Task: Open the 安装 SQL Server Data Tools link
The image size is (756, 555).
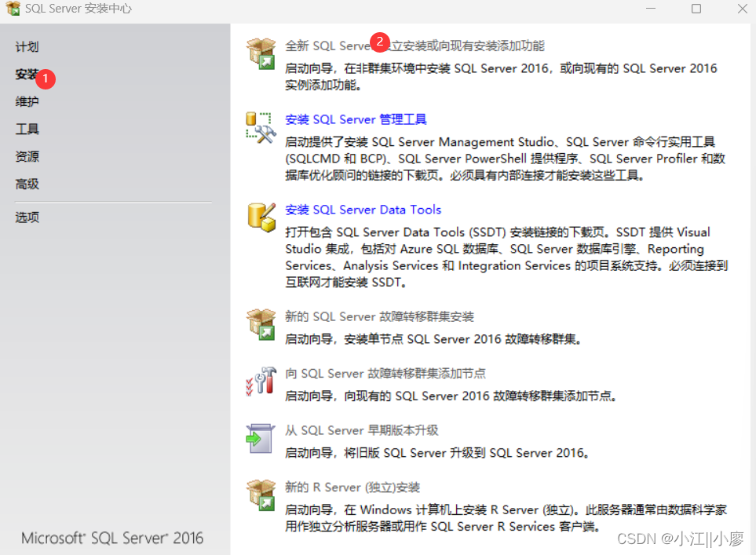Action: coord(363,210)
